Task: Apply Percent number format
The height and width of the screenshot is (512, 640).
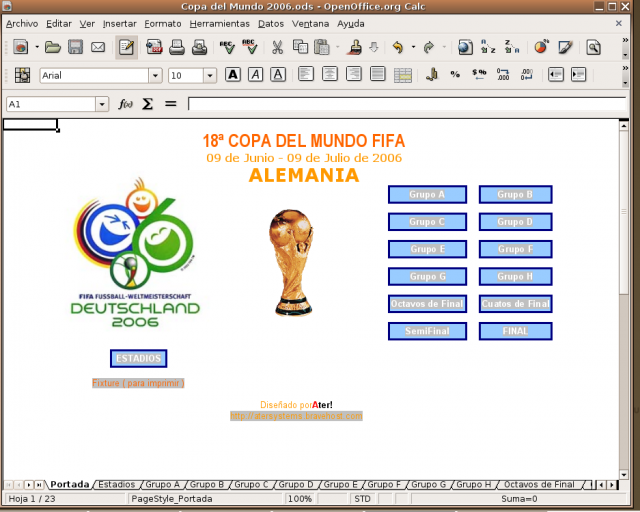Action: (455, 75)
